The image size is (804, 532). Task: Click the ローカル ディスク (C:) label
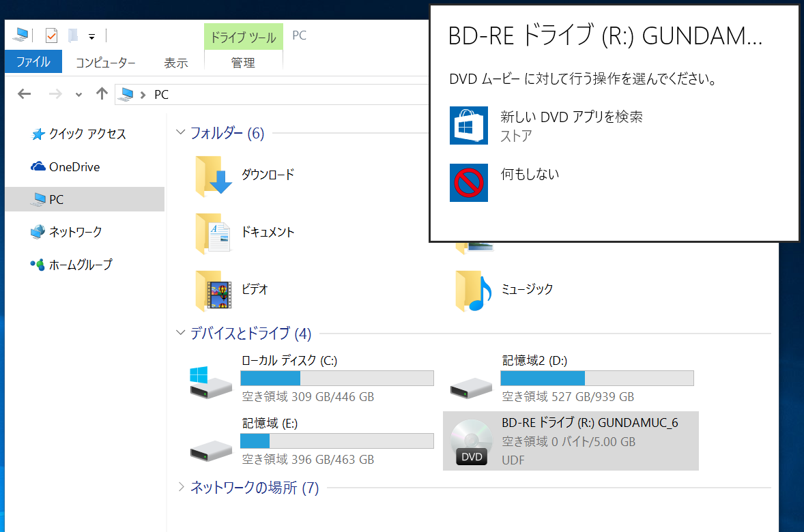289,360
